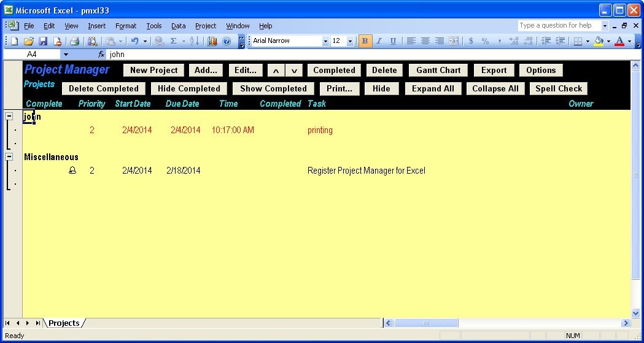Toggle Bold formatting button
Viewport: 644px width, 343px height.
click(365, 41)
